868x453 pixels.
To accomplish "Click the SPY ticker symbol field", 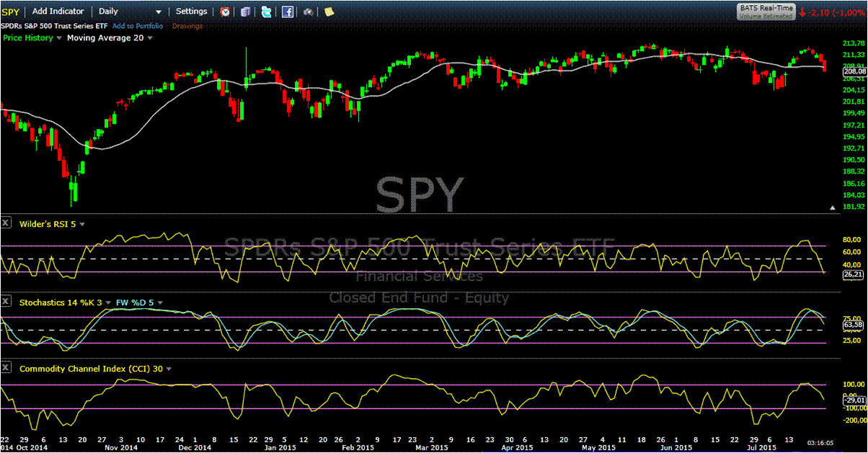I will pos(10,12).
